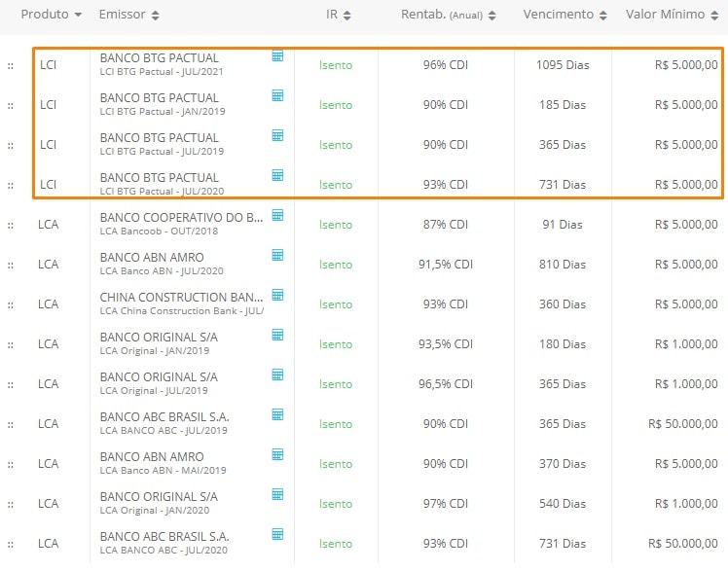Open calculator for LCA Original JAN/2020

click(277, 495)
